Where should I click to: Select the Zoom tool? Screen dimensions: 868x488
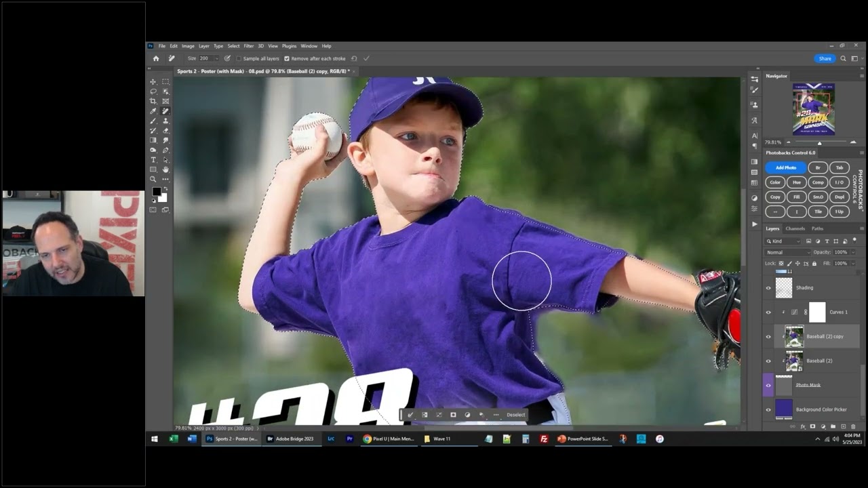click(x=153, y=179)
